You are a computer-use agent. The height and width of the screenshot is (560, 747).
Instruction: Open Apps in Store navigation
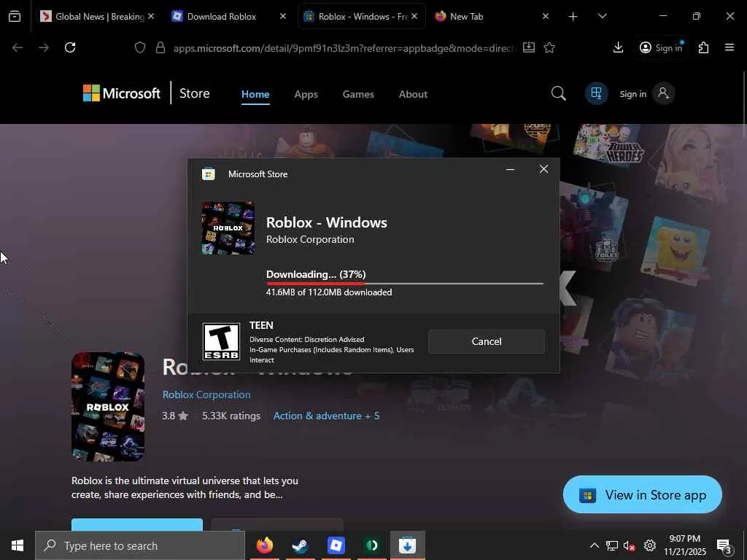coord(306,94)
